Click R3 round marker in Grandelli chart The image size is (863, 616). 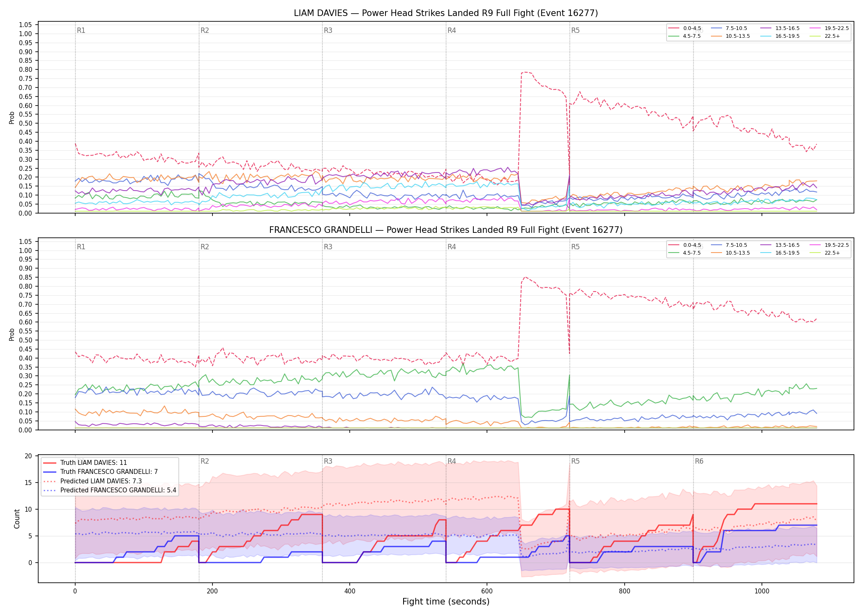pos(328,247)
